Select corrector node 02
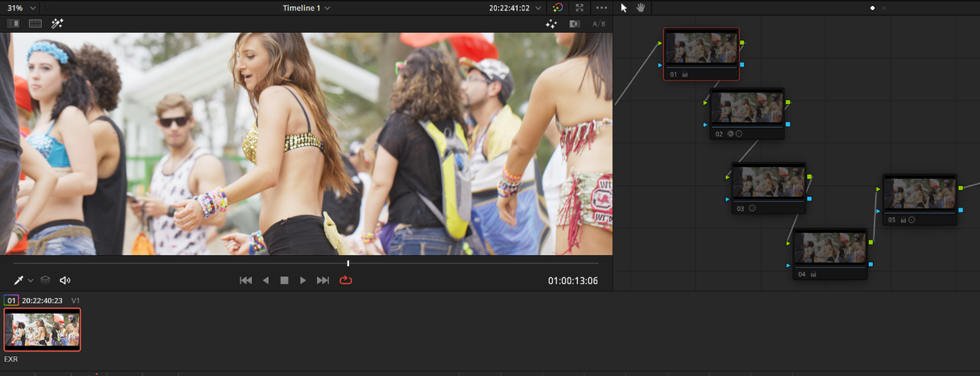Screen dimensions: 980x376 tap(746, 113)
